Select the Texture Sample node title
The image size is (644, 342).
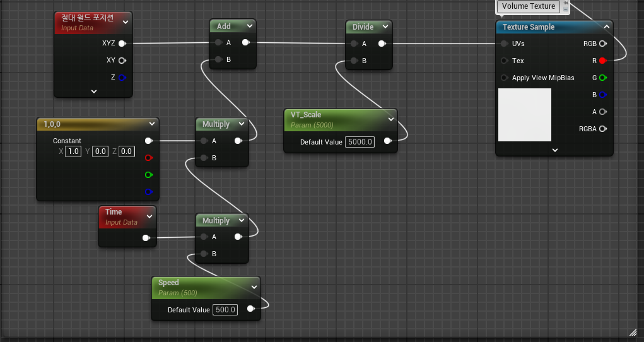click(x=528, y=27)
